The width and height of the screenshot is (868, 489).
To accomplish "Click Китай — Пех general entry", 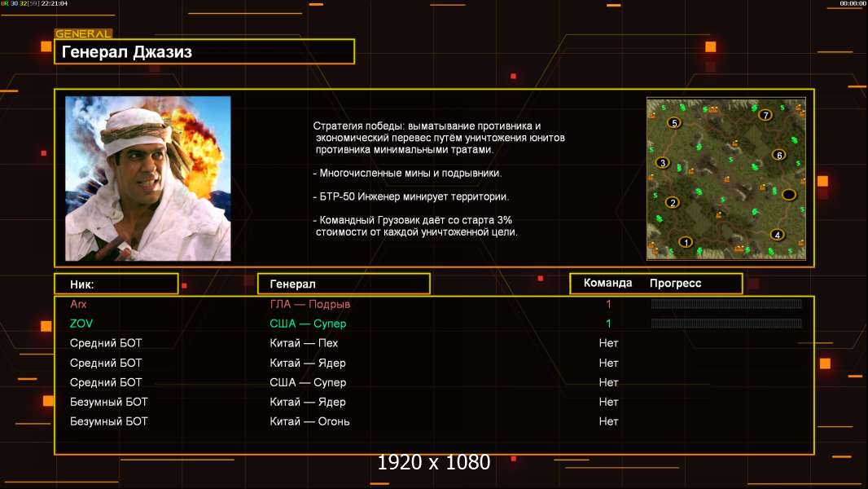I will 304,343.
